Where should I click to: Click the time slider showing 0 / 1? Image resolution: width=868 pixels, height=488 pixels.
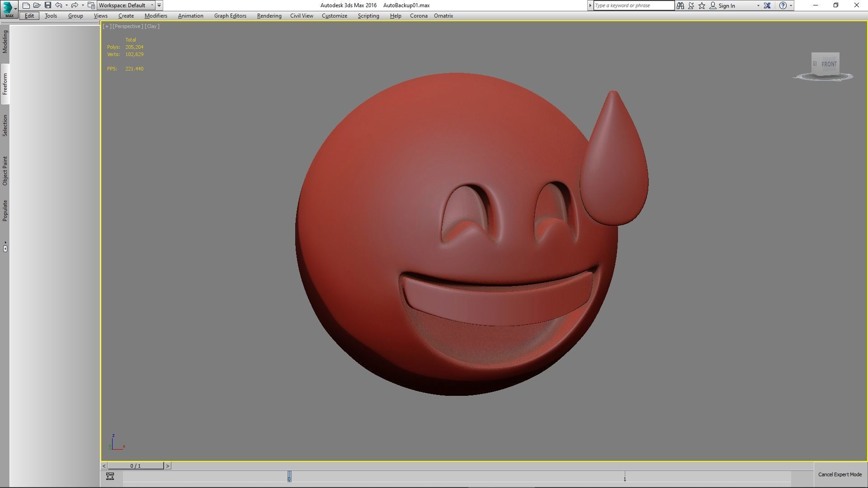[136, 466]
